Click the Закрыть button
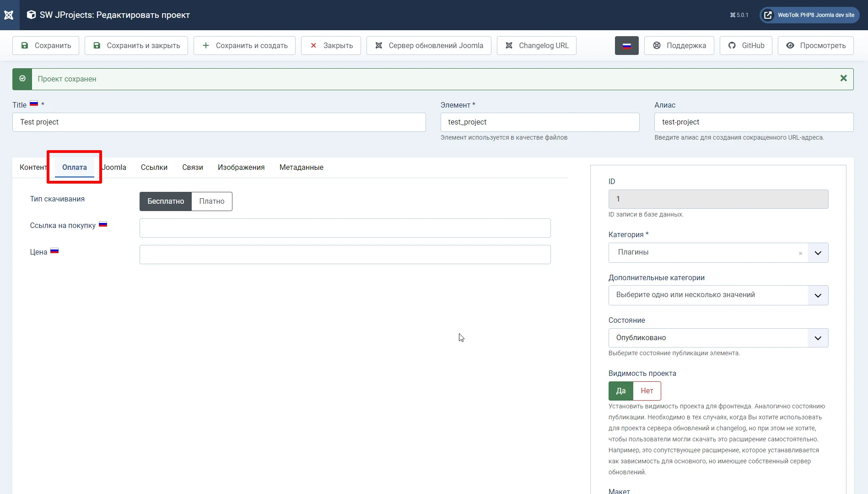Viewport: 868px width, 494px height. point(331,45)
